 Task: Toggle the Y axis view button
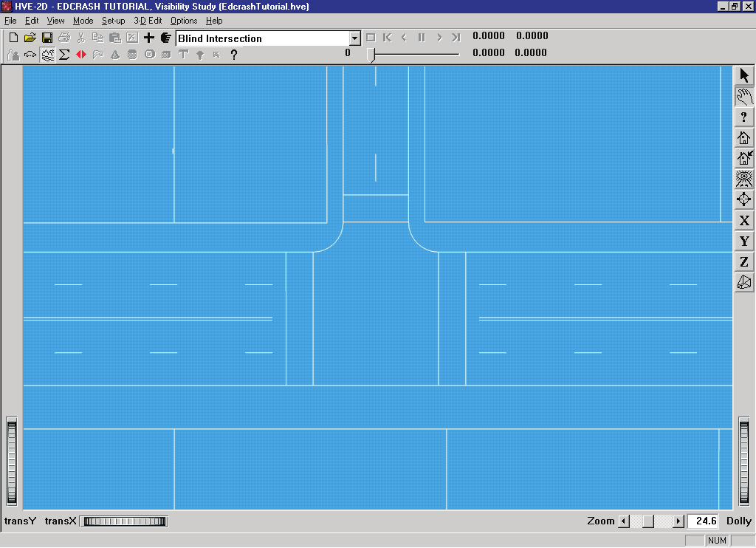[x=744, y=242]
